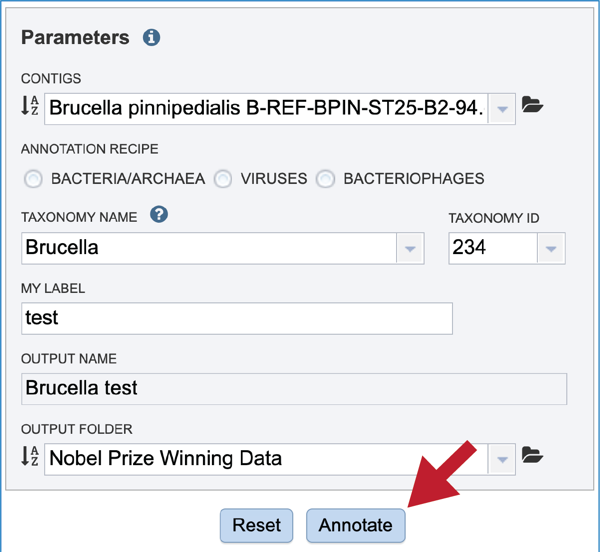Expand the Taxonomy ID dropdown arrow
The image size is (600, 552).
pos(551,249)
